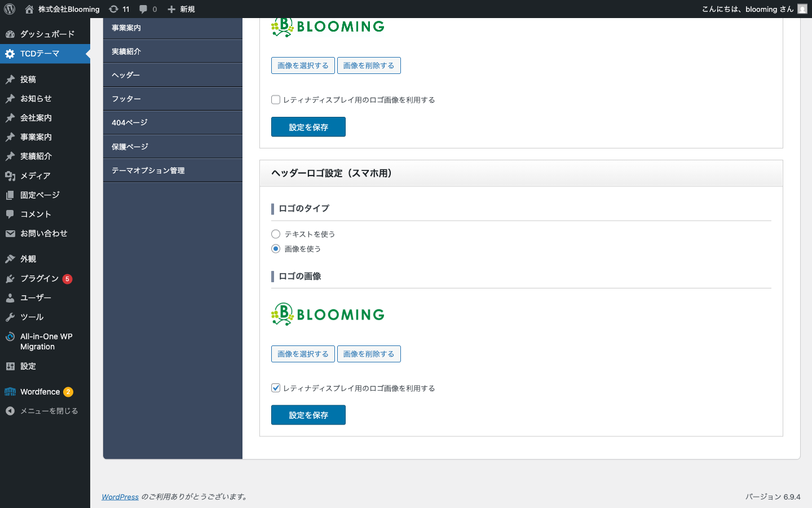Click 画像を削除する button in upper section
Screen dimensions: 812x508
point(369,65)
